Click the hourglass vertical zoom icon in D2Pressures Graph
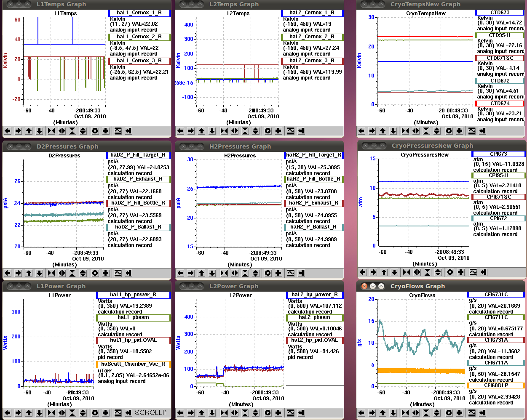The width and height of the screenshot is (527, 420). click(72, 273)
